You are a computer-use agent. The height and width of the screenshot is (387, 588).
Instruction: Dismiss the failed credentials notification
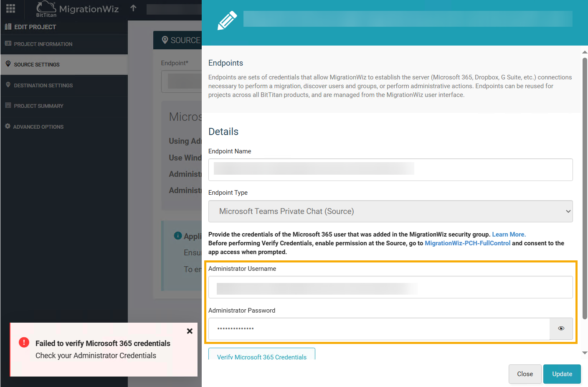190,331
